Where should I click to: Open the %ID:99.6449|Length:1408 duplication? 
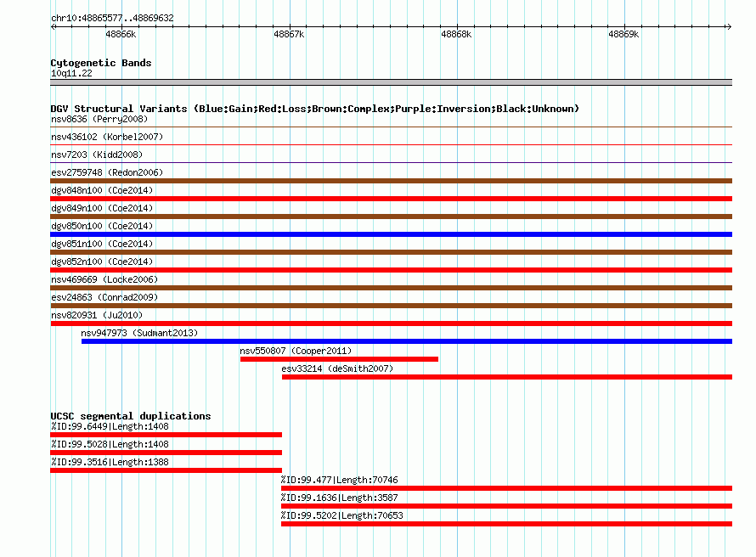[x=110, y=426]
